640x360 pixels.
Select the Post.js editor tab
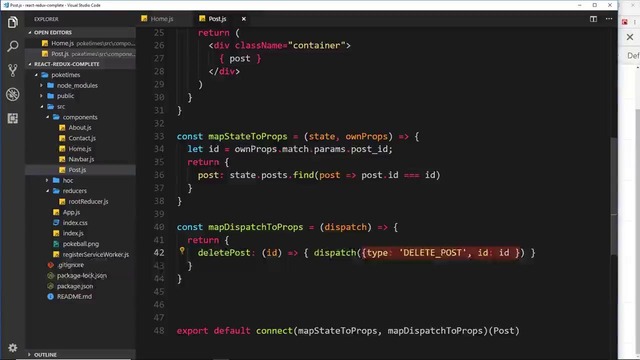point(217,19)
